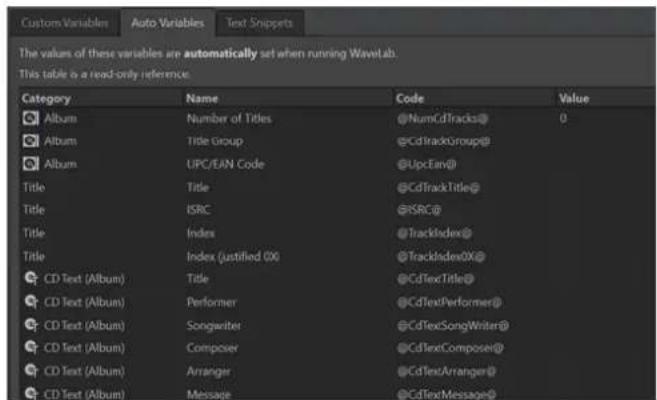
Task: Select the Index (justified 0X) name cell
Action: tap(233, 256)
